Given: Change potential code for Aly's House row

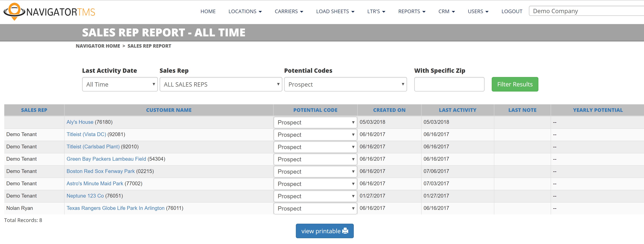Looking at the screenshot, I should pyautogui.click(x=315, y=122).
